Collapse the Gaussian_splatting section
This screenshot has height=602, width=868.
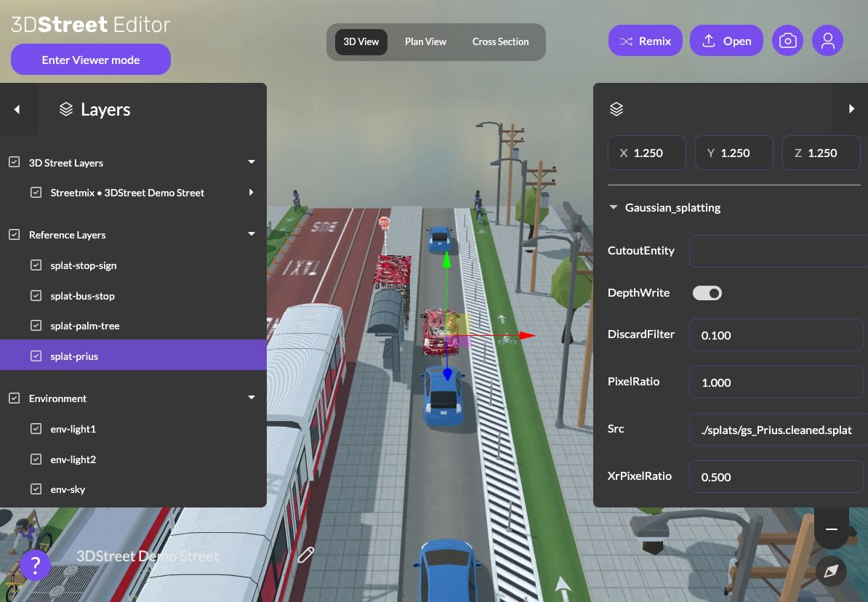coord(613,206)
